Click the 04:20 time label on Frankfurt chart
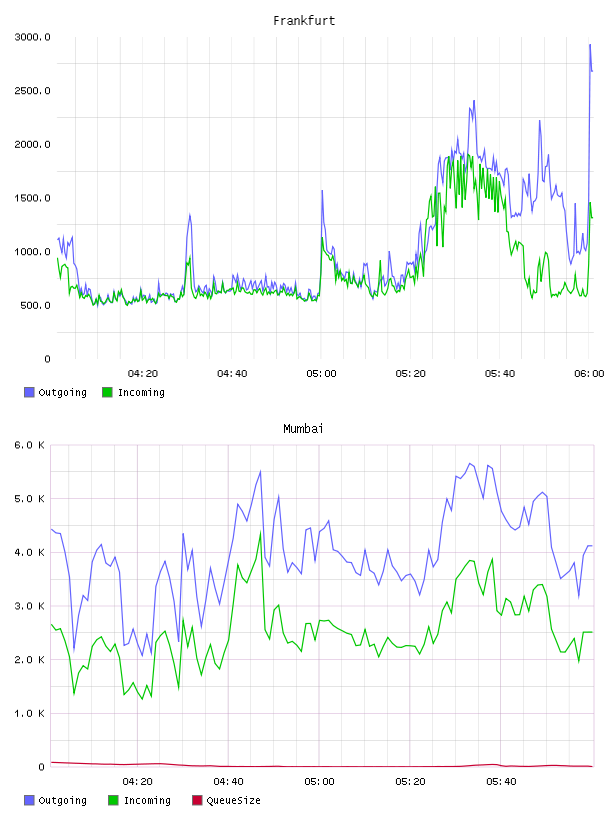This screenshot has width=608, height=816. 143,374
